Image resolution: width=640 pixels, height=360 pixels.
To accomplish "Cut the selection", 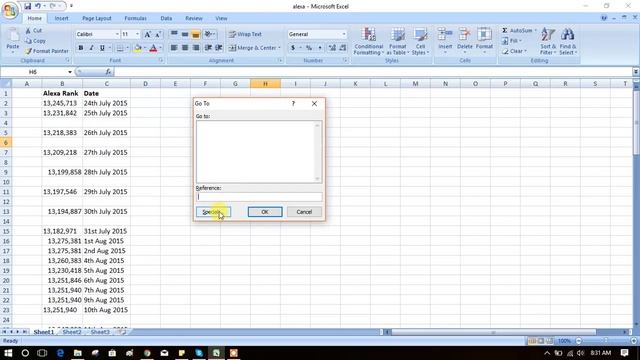I will pos(33,31).
